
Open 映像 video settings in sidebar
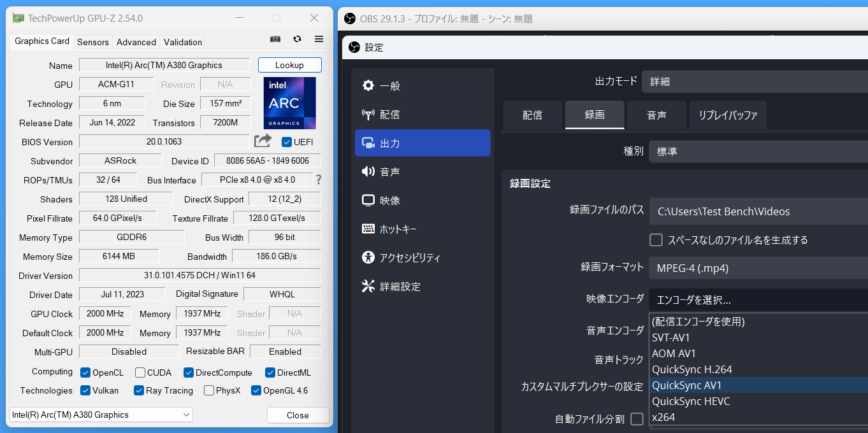click(423, 201)
